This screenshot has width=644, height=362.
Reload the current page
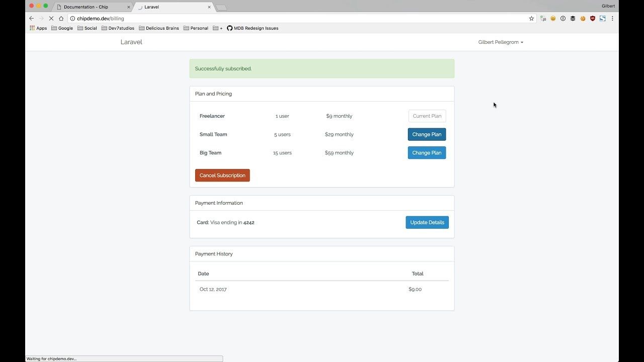click(x=51, y=18)
